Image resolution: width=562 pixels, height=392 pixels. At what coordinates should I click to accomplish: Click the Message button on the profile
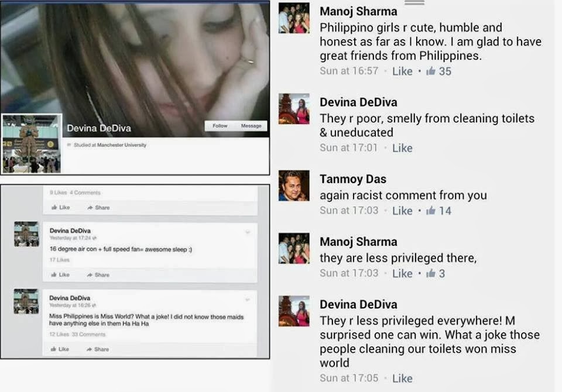251,126
